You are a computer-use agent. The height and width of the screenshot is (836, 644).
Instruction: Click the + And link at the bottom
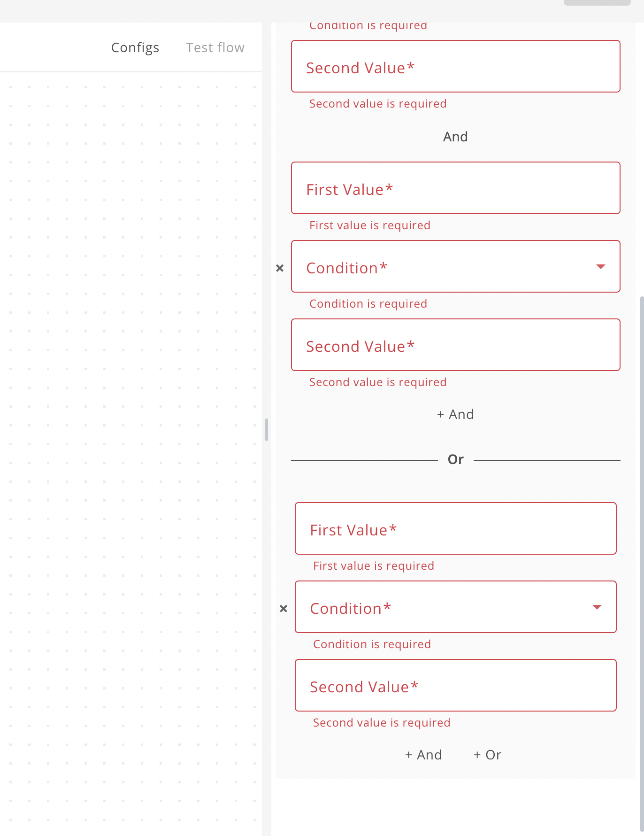point(423,755)
